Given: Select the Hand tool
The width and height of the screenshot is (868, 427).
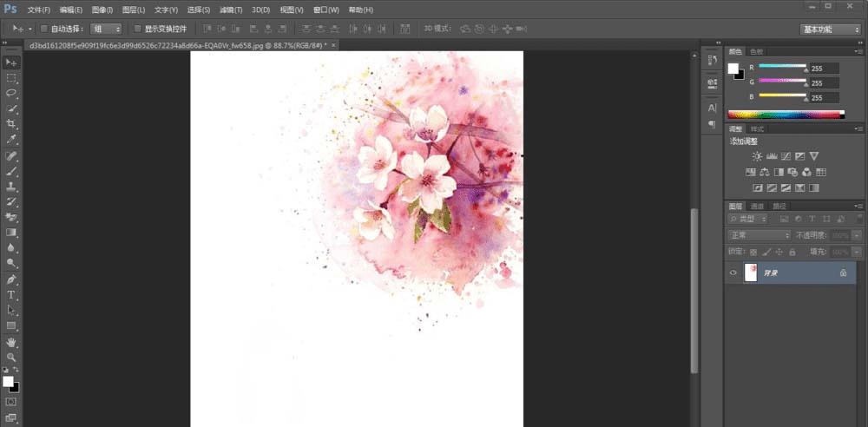Looking at the screenshot, I should (11, 342).
